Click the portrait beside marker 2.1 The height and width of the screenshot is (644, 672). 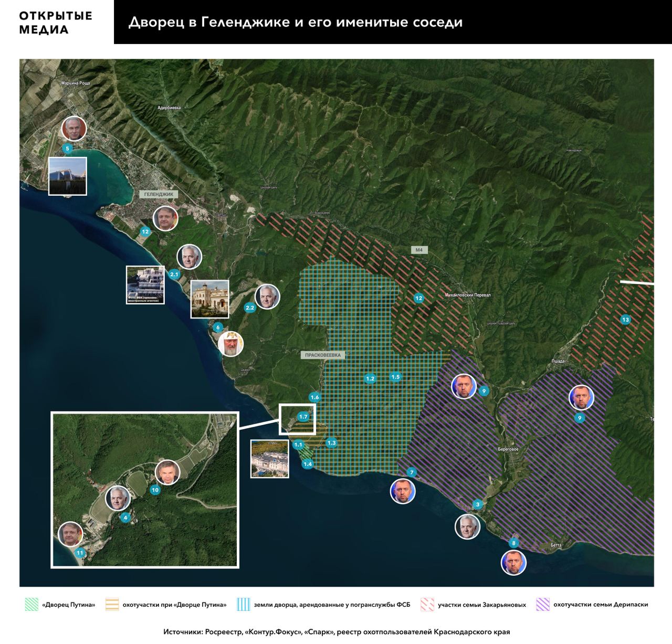pos(190,257)
